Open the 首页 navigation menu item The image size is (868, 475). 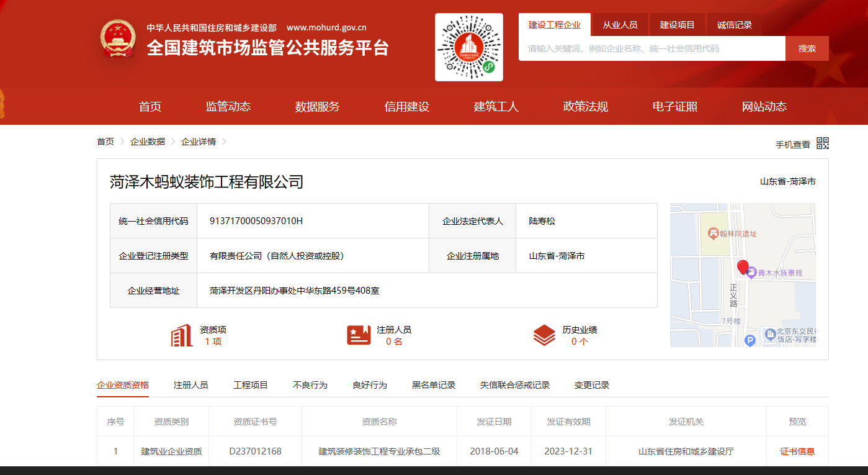pos(150,107)
